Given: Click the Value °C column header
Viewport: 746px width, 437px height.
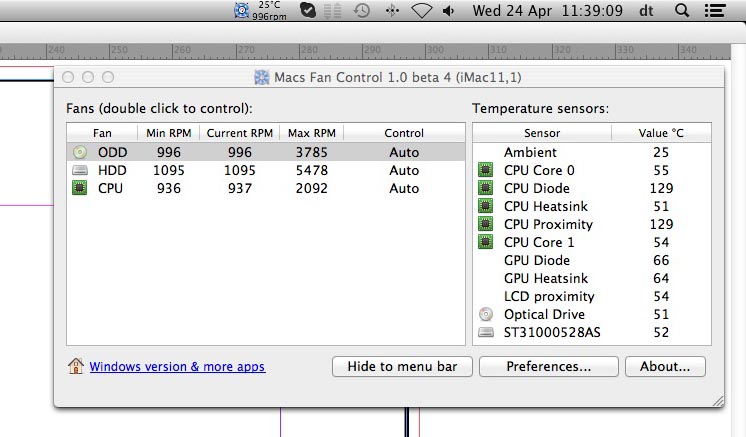Looking at the screenshot, I should [x=661, y=133].
